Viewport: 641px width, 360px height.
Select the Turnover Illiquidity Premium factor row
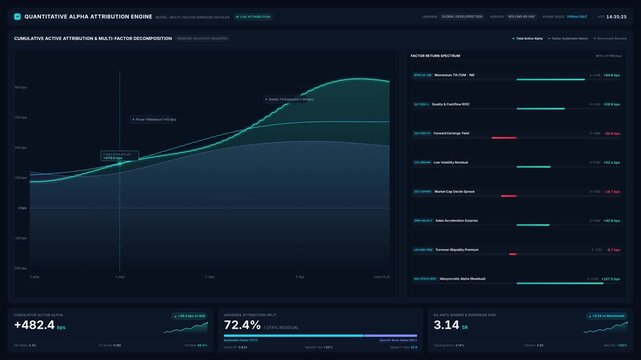tap(517, 250)
